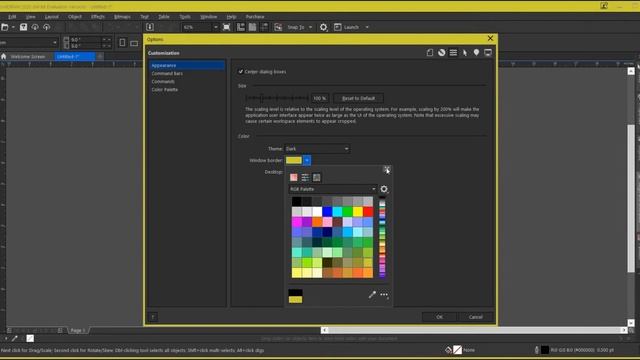This screenshot has height=360, width=640.
Task: Open the Object menu
Action: [75, 17]
